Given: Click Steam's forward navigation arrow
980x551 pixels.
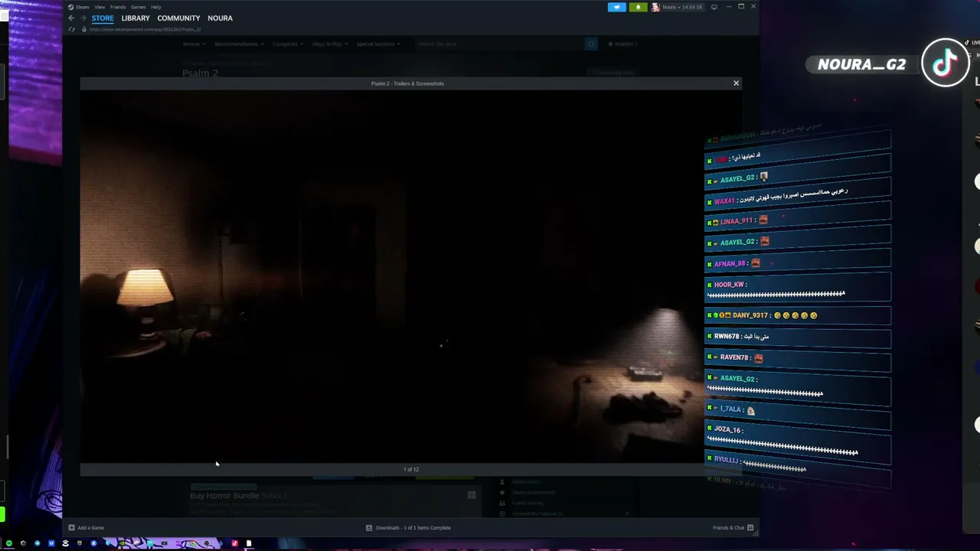Looking at the screenshot, I should tap(83, 18).
